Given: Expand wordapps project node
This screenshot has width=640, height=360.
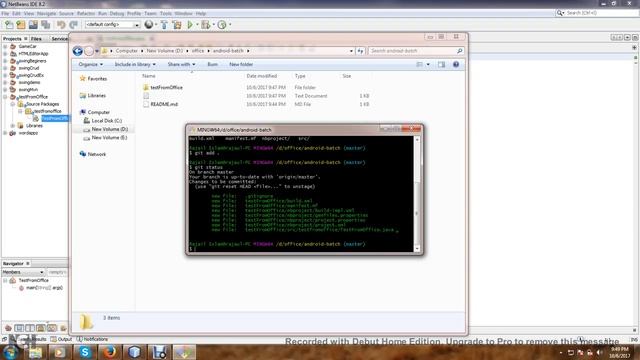Looking at the screenshot, I should (5, 133).
